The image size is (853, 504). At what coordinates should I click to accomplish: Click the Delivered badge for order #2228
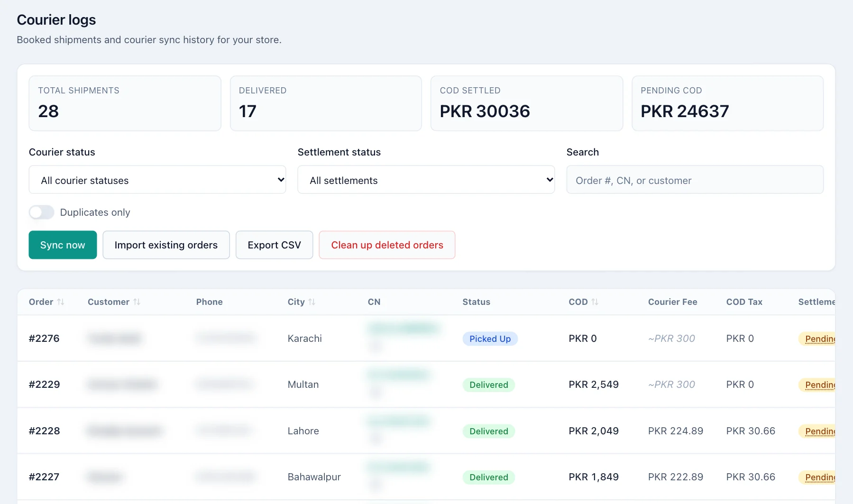pyautogui.click(x=489, y=431)
